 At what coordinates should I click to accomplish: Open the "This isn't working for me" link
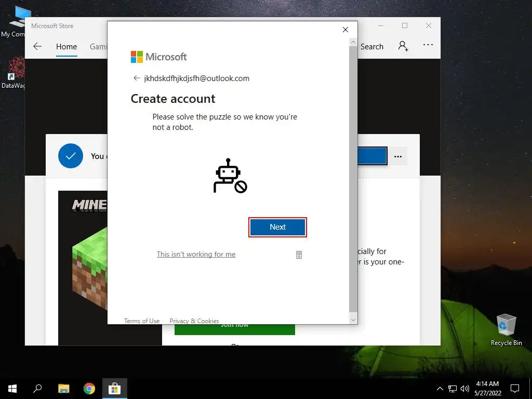[x=196, y=254]
